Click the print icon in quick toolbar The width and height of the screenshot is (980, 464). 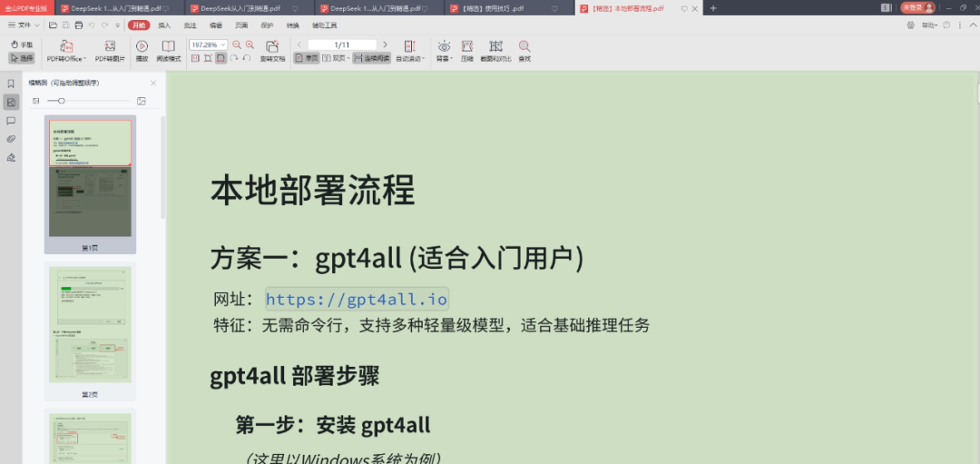[79, 25]
